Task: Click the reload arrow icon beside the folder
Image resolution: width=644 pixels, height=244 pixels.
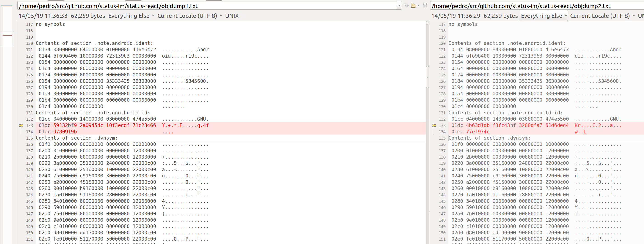Action: click(406, 5)
